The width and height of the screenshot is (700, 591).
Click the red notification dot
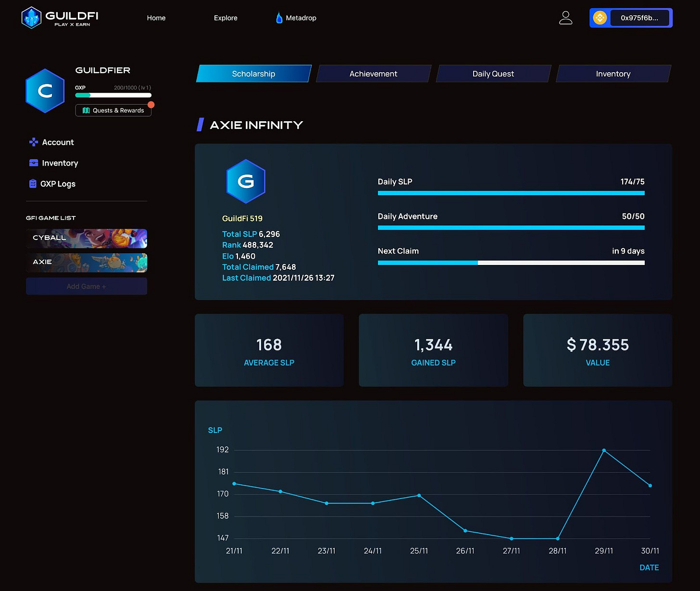pyautogui.click(x=151, y=104)
